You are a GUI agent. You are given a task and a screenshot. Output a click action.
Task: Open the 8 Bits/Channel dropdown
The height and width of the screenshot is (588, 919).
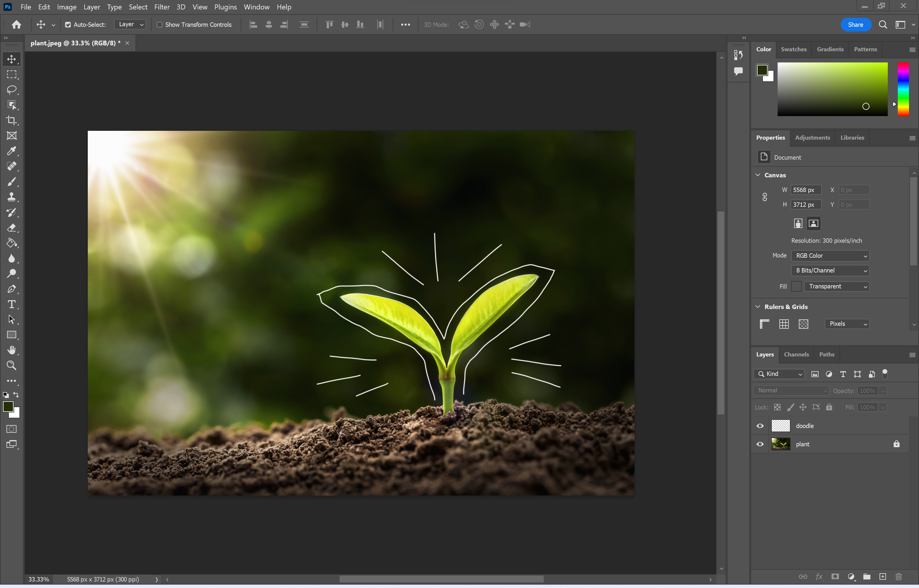coord(830,270)
